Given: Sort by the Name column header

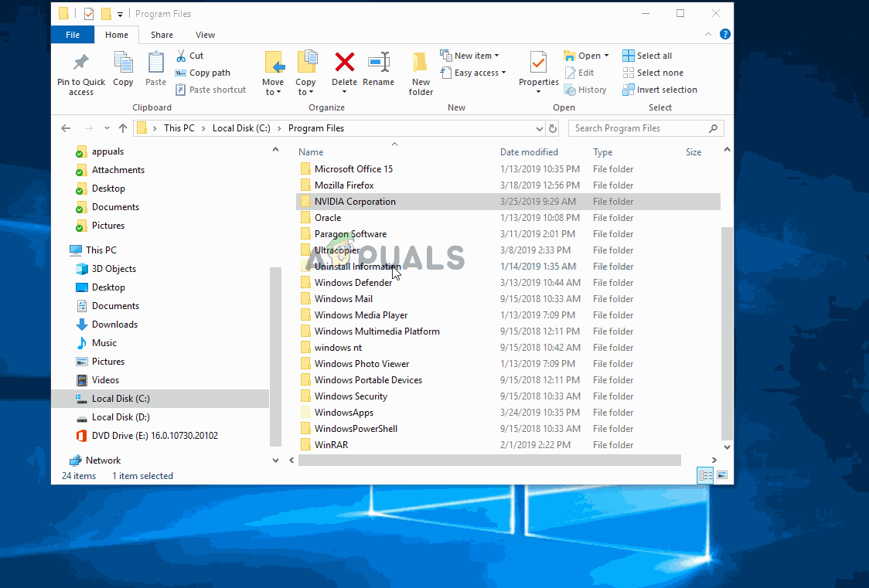Looking at the screenshot, I should 311,151.
